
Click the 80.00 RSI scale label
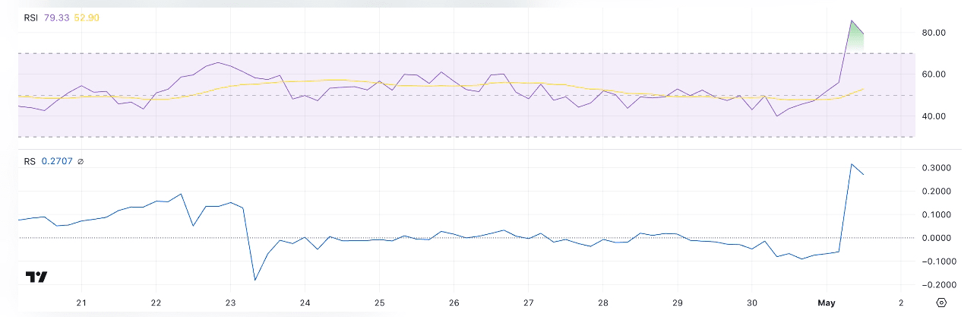(933, 33)
